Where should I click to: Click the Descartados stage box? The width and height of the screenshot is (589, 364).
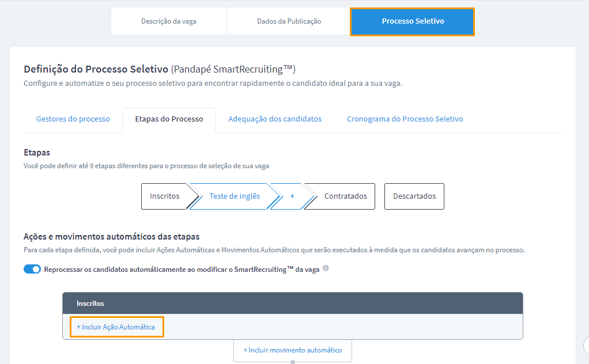pyautogui.click(x=414, y=196)
